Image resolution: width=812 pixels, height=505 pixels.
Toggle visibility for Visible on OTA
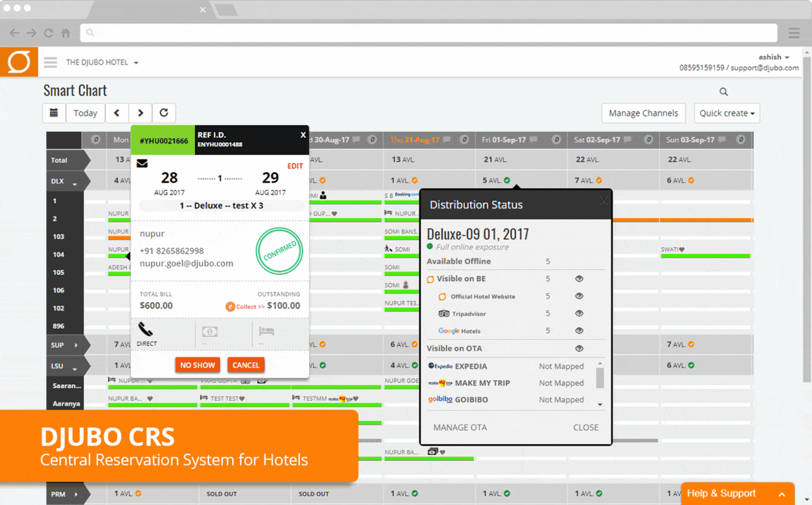point(579,349)
